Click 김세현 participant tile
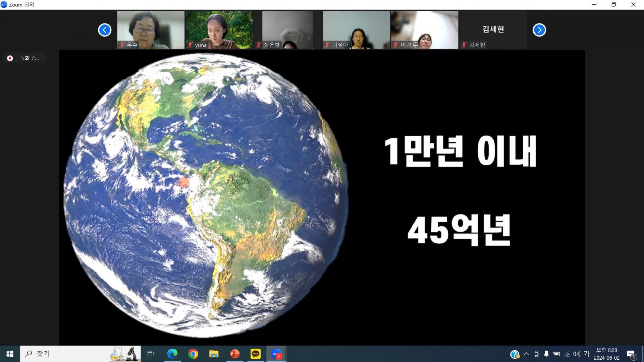Viewport: 644px width, 362px height. [493, 29]
